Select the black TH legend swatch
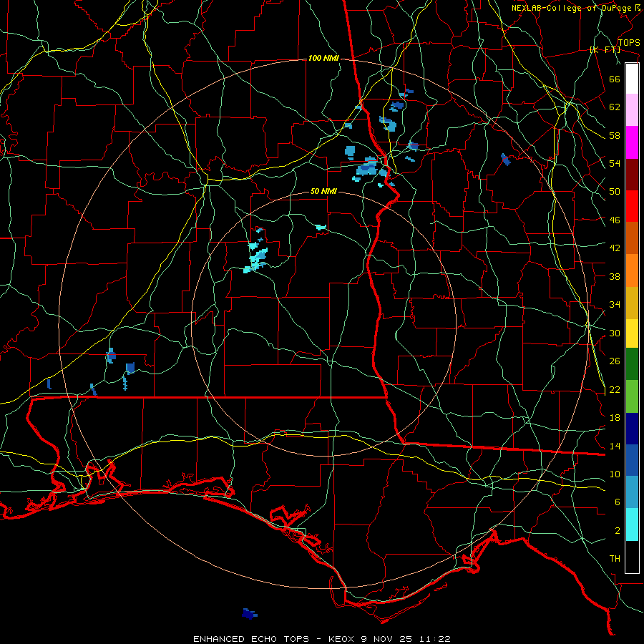 (x=632, y=557)
